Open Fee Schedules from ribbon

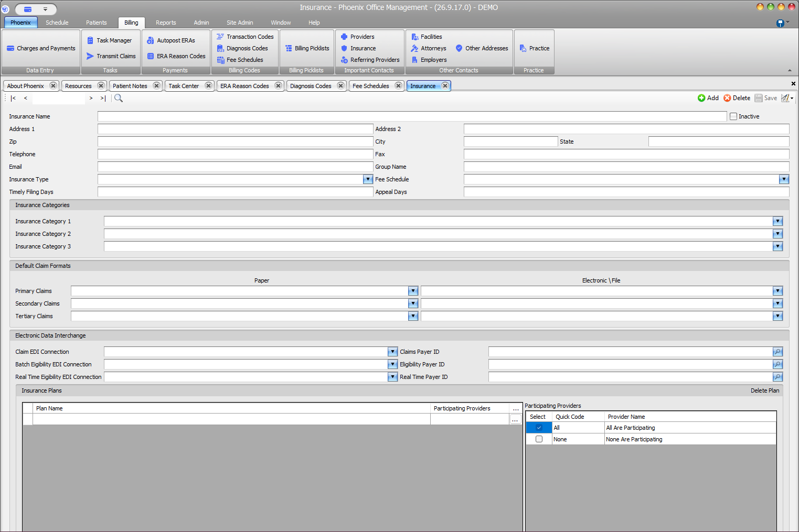(240, 60)
